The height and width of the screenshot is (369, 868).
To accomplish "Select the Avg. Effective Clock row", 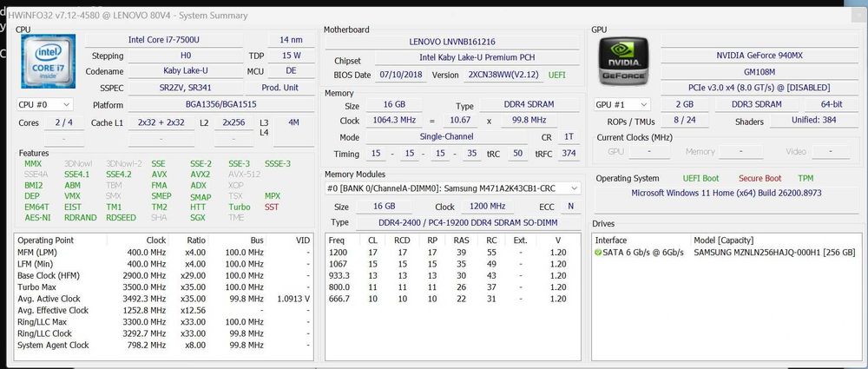I will [x=163, y=310].
